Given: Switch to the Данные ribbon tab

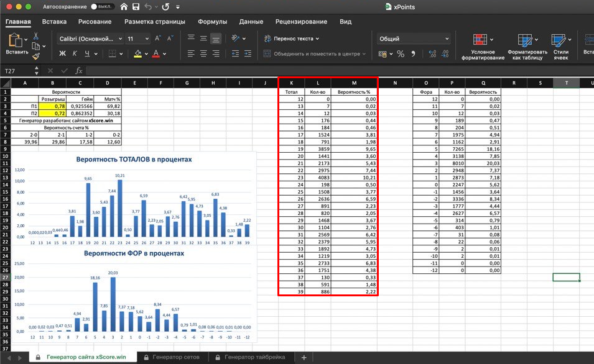Looking at the screenshot, I should [x=251, y=22].
